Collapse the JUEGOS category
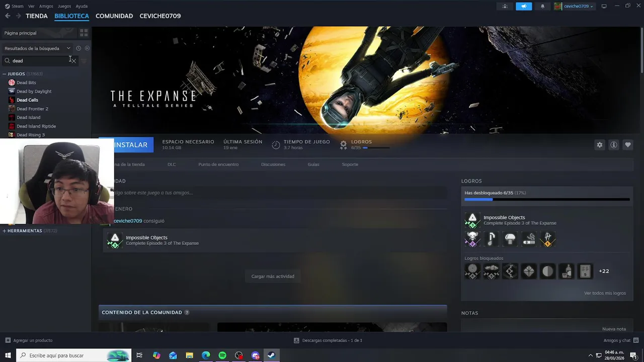The height and width of the screenshot is (362, 644). click(5, 74)
